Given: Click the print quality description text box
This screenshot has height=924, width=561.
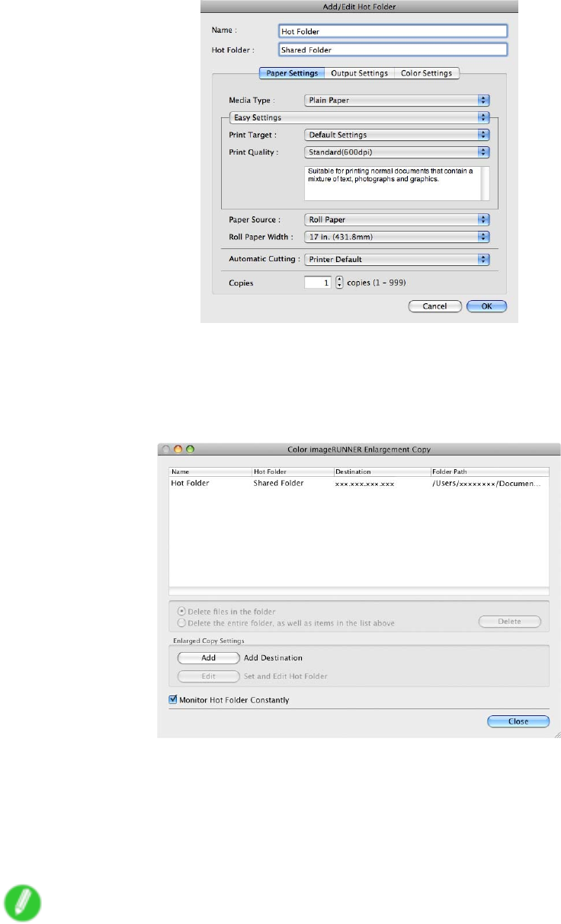Looking at the screenshot, I should [396, 183].
